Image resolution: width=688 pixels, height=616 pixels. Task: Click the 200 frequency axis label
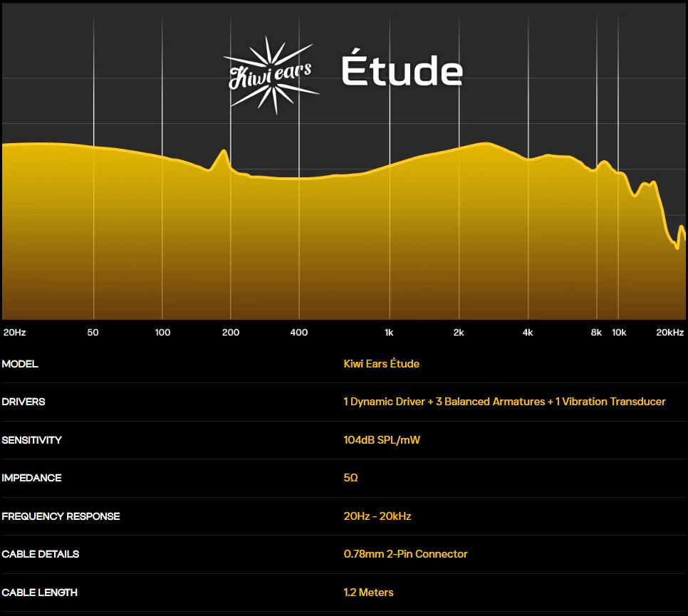click(230, 333)
